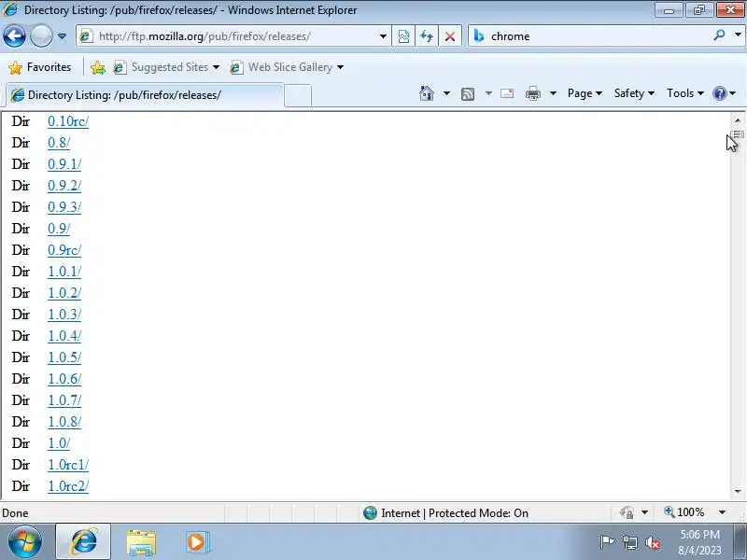747x560 pixels.
Task: Expand the address bar history dropdown
Action: coord(383,36)
